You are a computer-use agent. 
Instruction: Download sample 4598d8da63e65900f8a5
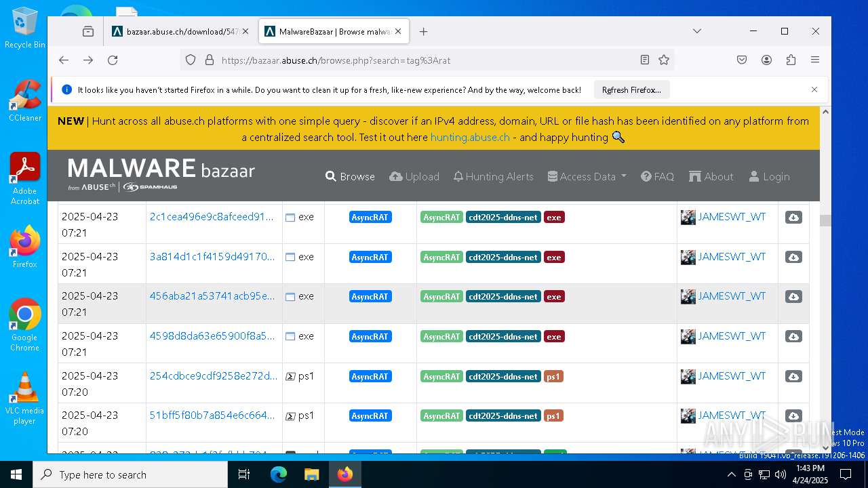point(793,336)
